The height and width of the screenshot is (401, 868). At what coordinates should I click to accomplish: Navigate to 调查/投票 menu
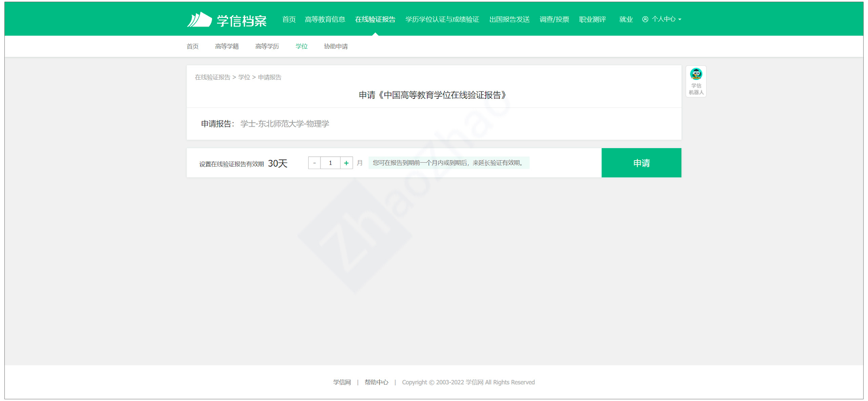click(554, 19)
